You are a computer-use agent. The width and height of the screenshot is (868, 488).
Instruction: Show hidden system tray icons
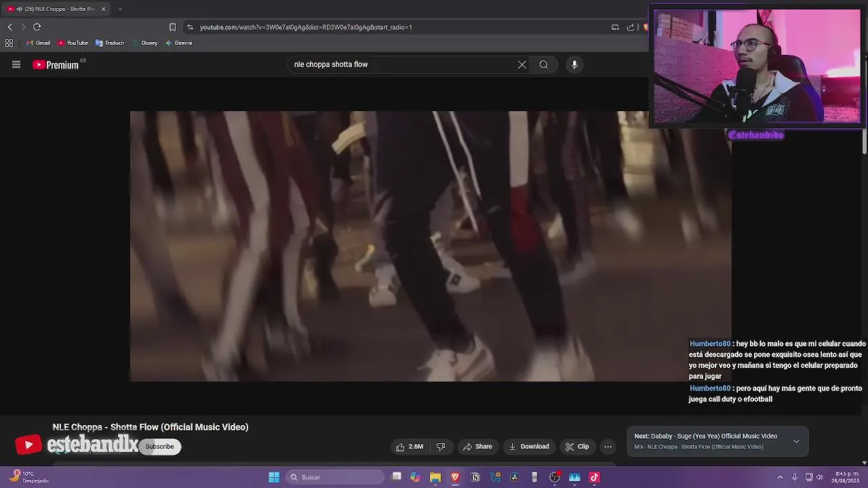point(780,477)
